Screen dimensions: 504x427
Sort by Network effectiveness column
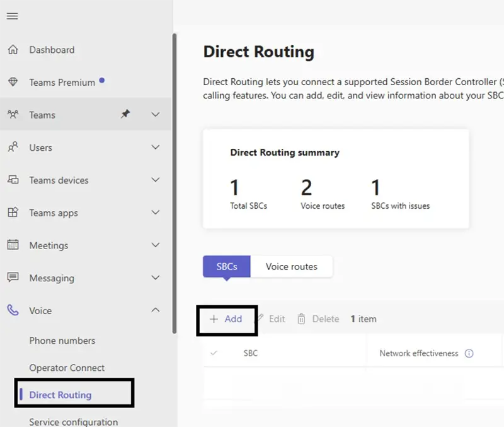[419, 353]
